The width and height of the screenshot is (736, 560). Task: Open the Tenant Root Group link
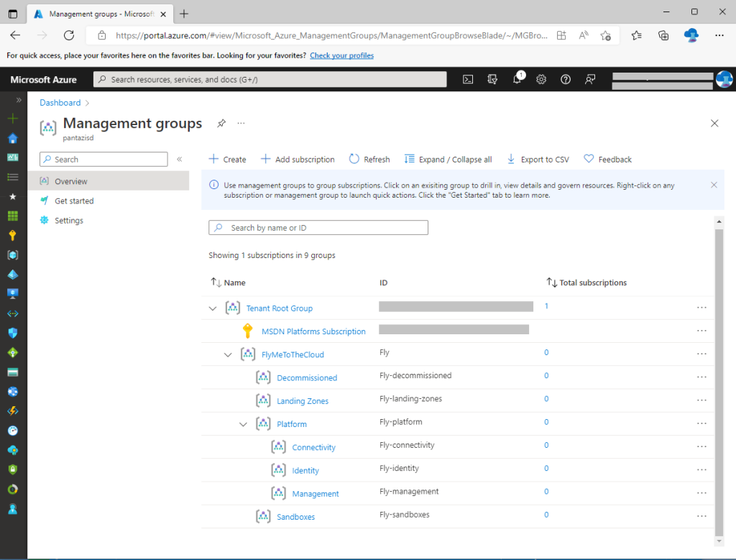(280, 308)
